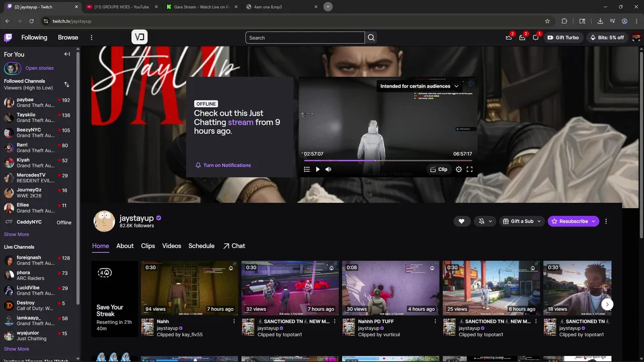
Task: Click the Bits: 5% off button
Action: (x=607, y=38)
